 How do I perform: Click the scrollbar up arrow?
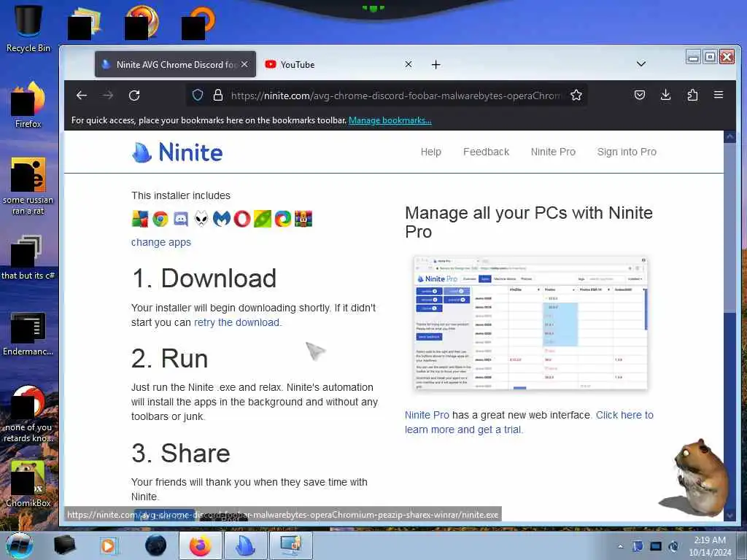click(729, 136)
